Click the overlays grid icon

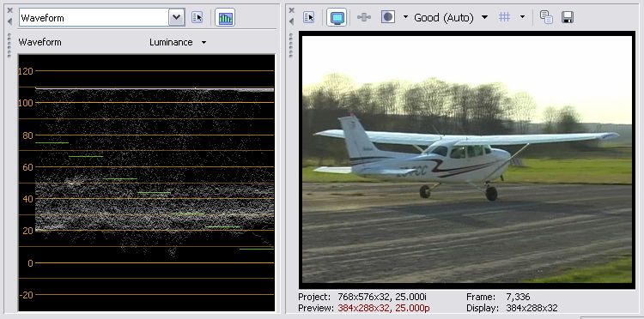click(x=504, y=17)
